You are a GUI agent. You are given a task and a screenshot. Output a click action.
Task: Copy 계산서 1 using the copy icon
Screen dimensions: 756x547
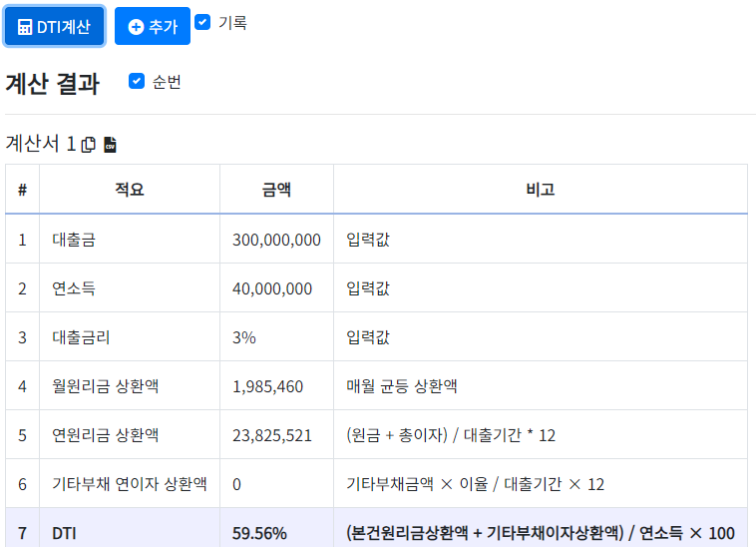88,144
